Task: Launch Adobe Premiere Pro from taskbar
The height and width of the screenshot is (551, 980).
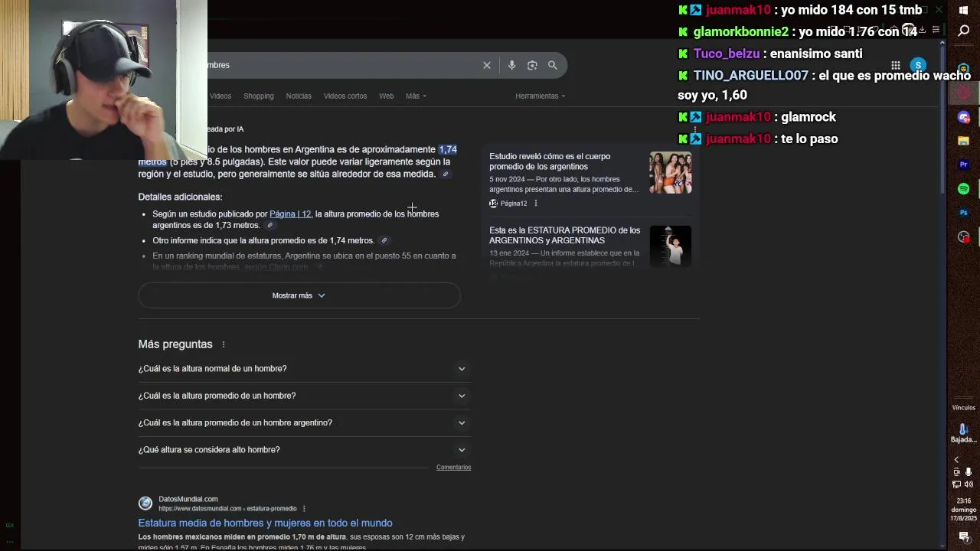Action: pos(964,165)
